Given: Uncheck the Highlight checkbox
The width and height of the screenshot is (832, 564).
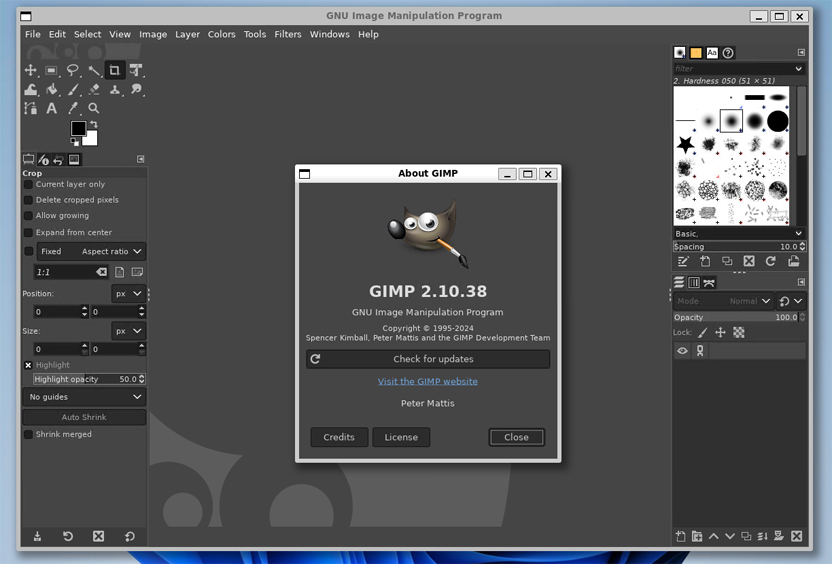Looking at the screenshot, I should coord(29,365).
